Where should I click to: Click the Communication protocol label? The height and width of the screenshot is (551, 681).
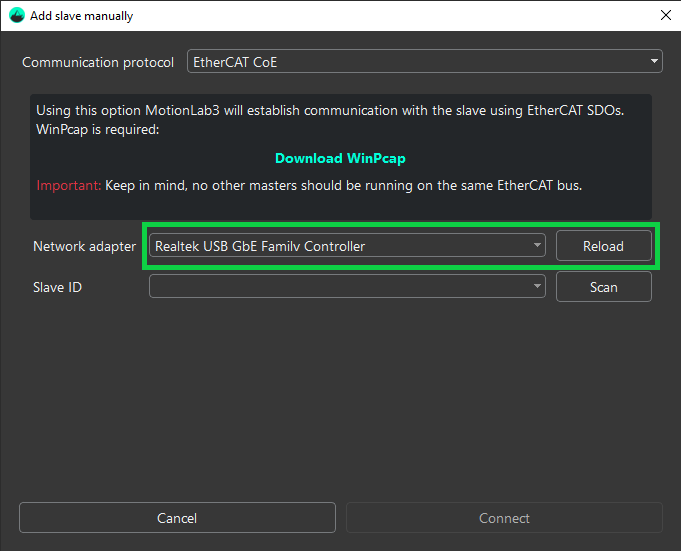[x=98, y=62]
